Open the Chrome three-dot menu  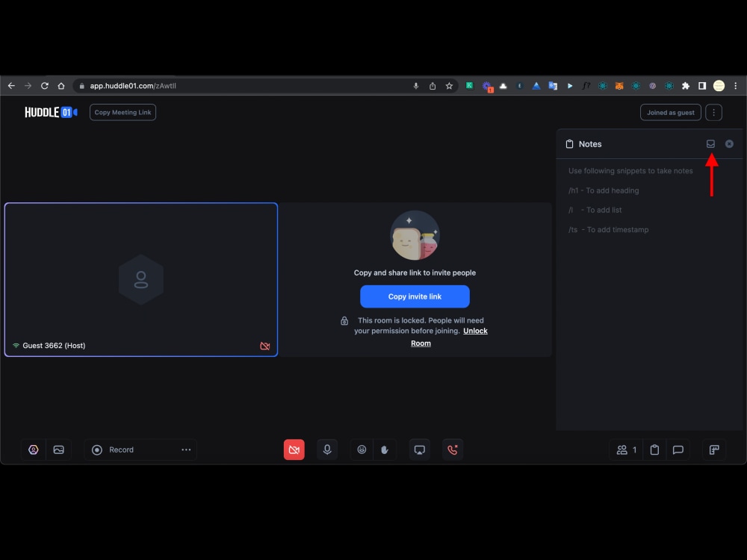pyautogui.click(x=735, y=86)
